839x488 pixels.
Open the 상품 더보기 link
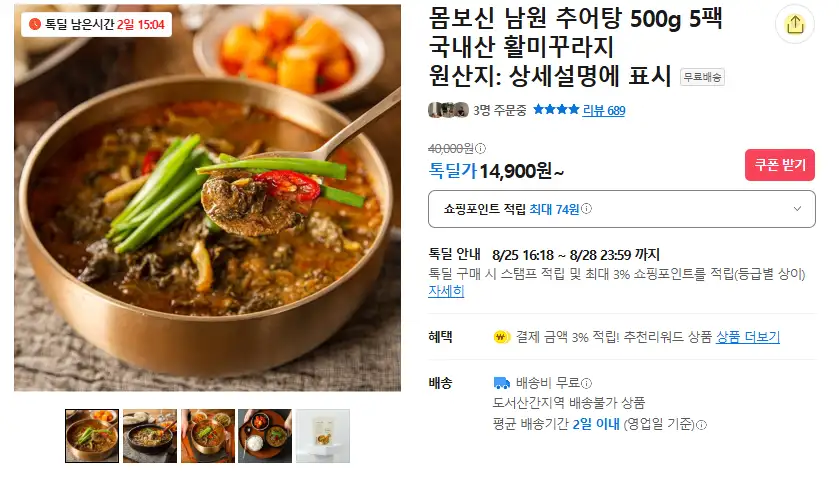748,337
